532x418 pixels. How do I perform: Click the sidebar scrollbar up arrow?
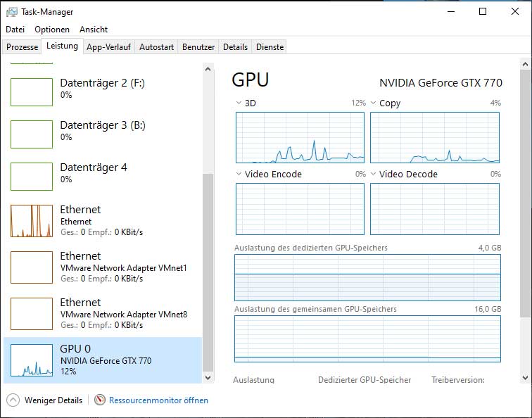pyautogui.click(x=208, y=69)
